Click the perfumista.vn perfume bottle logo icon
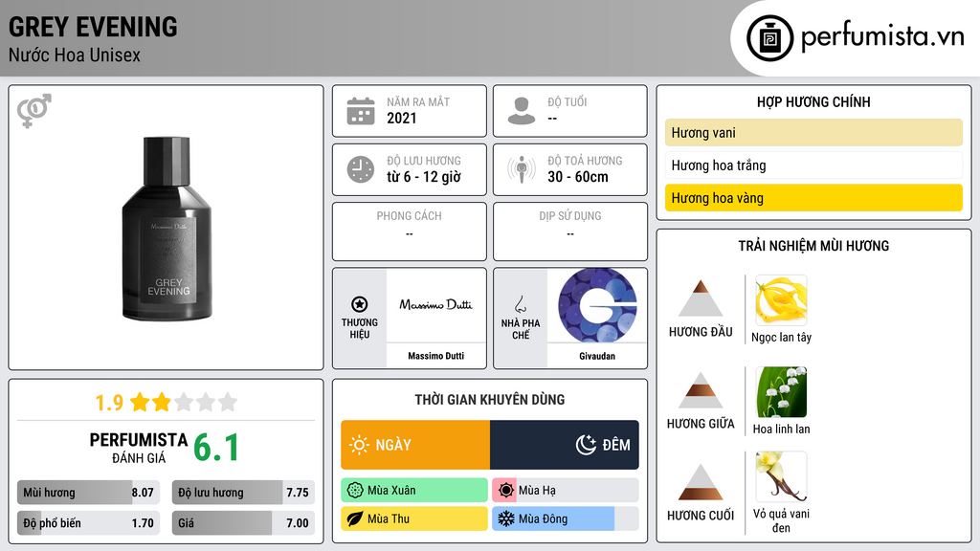The height and width of the screenshot is (551, 980). [769, 38]
